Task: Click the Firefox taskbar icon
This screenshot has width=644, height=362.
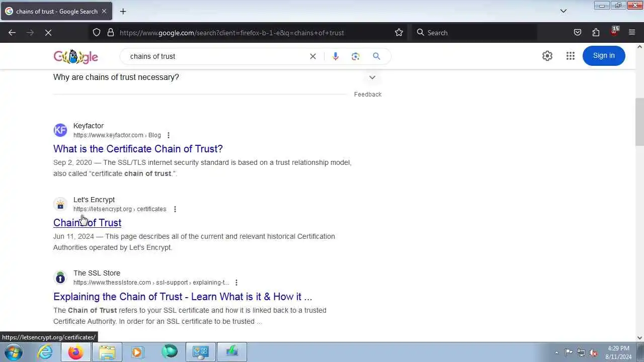Action: 76,352
